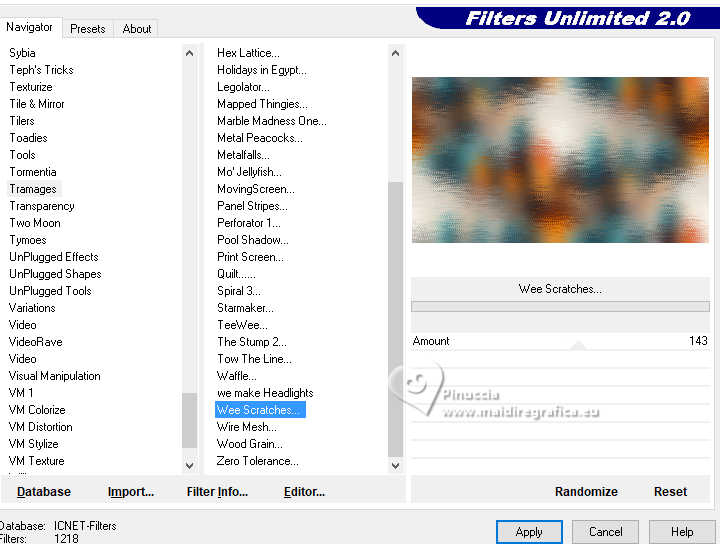Select Two Moon category
Screen dimensions: 720x544
coord(35,223)
